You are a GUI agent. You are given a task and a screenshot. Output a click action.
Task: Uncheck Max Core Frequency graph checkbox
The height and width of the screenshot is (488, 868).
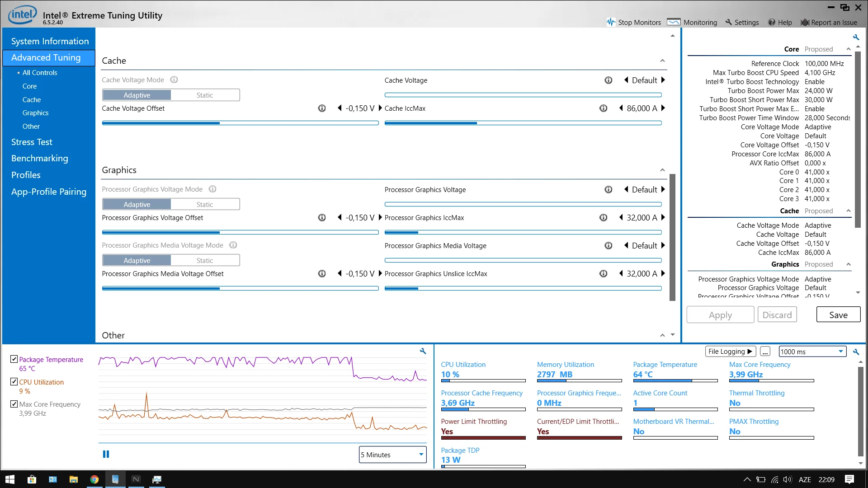point(14,404)
